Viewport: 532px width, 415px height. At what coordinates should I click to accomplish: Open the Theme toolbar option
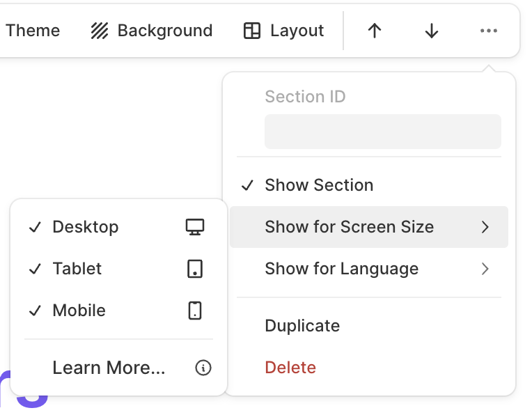pyautogui.click(x=32, y=31)
